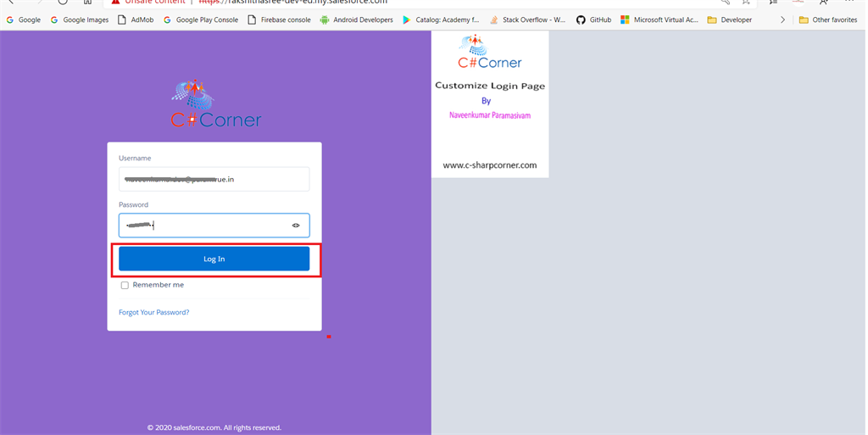Click the Customize Login Page heading
Image resolution: width=868 pixels, height=435 pixels.
[490, 86]
